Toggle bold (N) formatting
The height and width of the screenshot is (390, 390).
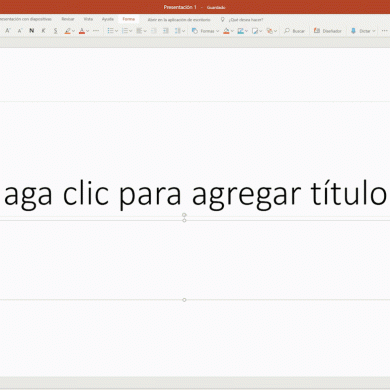(32, 31)
